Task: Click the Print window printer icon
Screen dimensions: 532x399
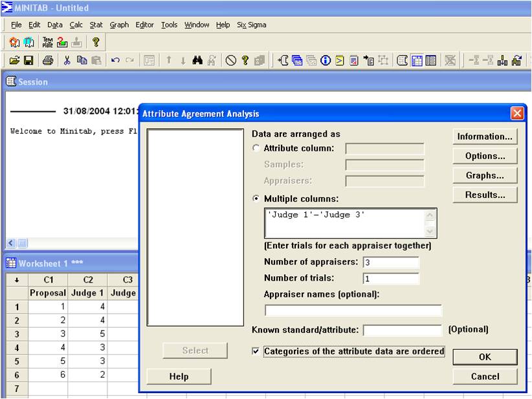Action: point(48,61)
